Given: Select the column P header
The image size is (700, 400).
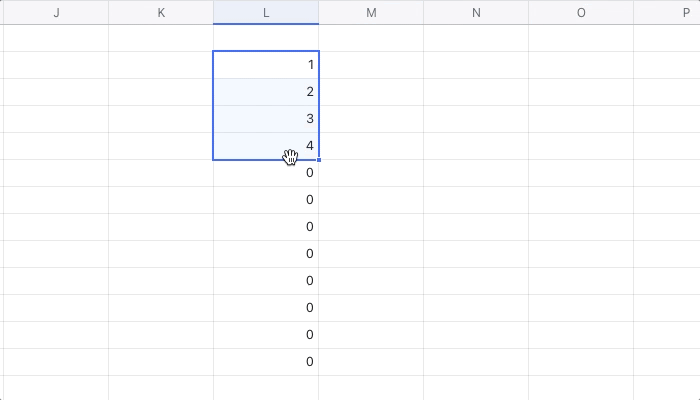Looking at the screenshot, I should (672, 12).
